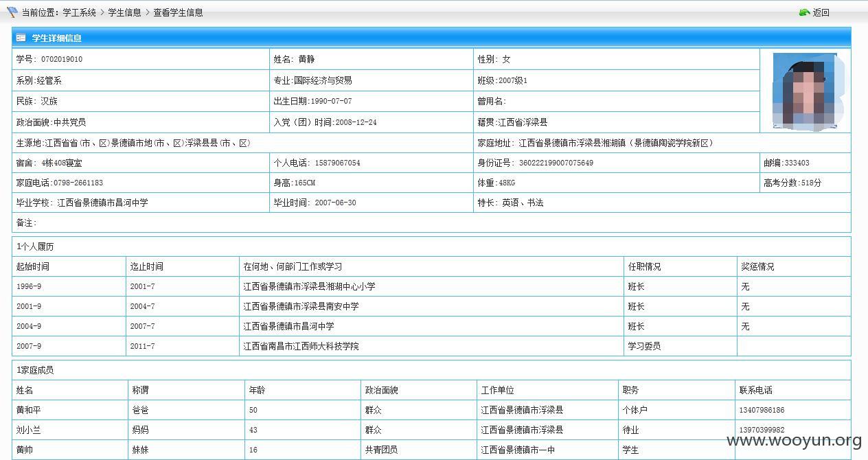Select the 学号: 0702019010 cell

click(141, 59)
